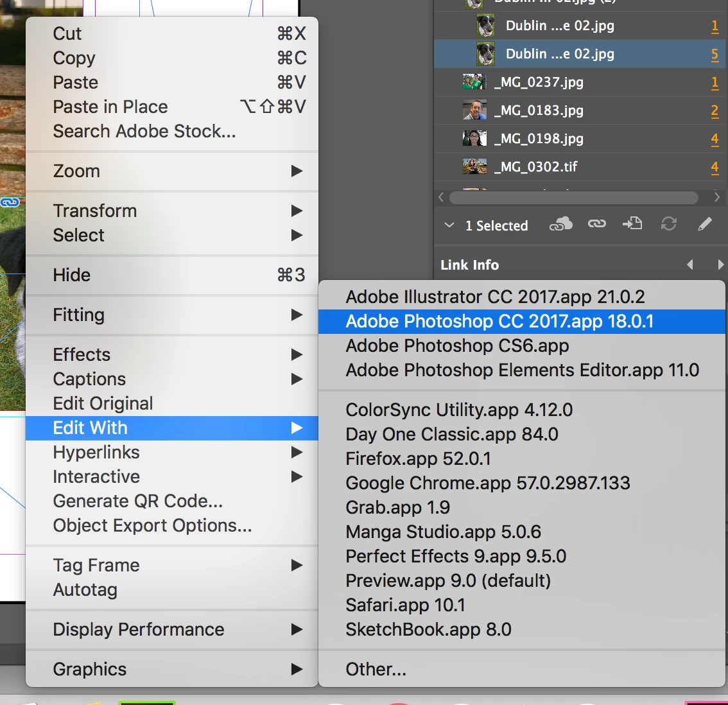Click the Links panel scroll right arrow
728x705 pixels.
coord(717,197)
